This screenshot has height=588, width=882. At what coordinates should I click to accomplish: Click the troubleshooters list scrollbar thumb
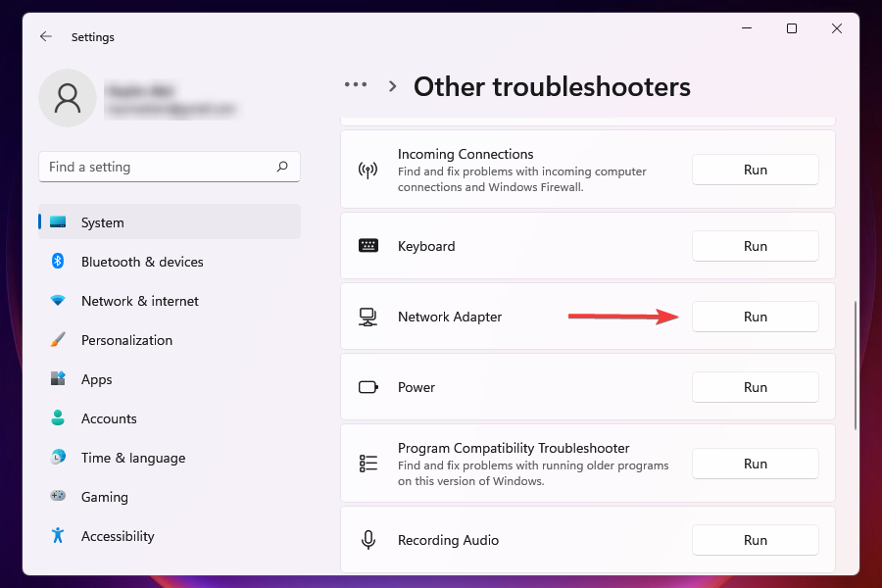(855, 366)
